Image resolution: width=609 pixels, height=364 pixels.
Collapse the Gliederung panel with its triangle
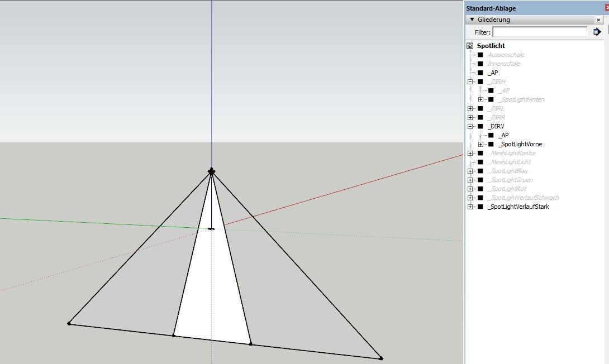pos(472,20)
